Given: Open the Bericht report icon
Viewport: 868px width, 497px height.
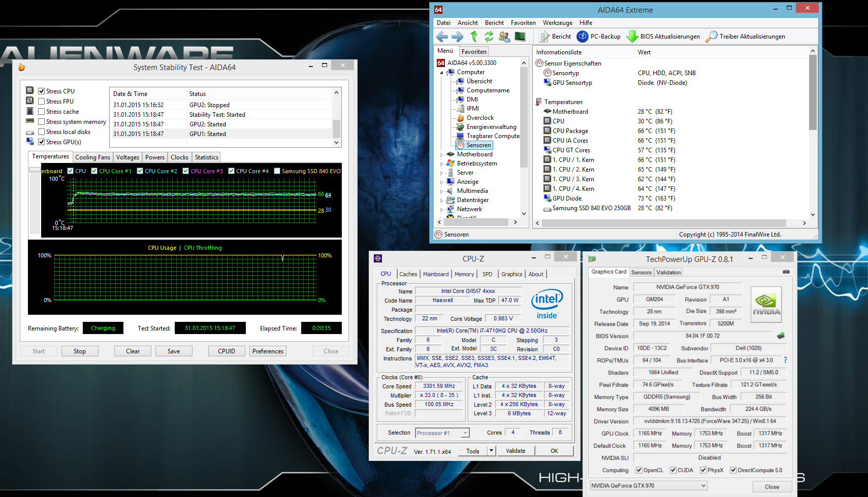Looking at the screenshot, I should click(544, 37).
